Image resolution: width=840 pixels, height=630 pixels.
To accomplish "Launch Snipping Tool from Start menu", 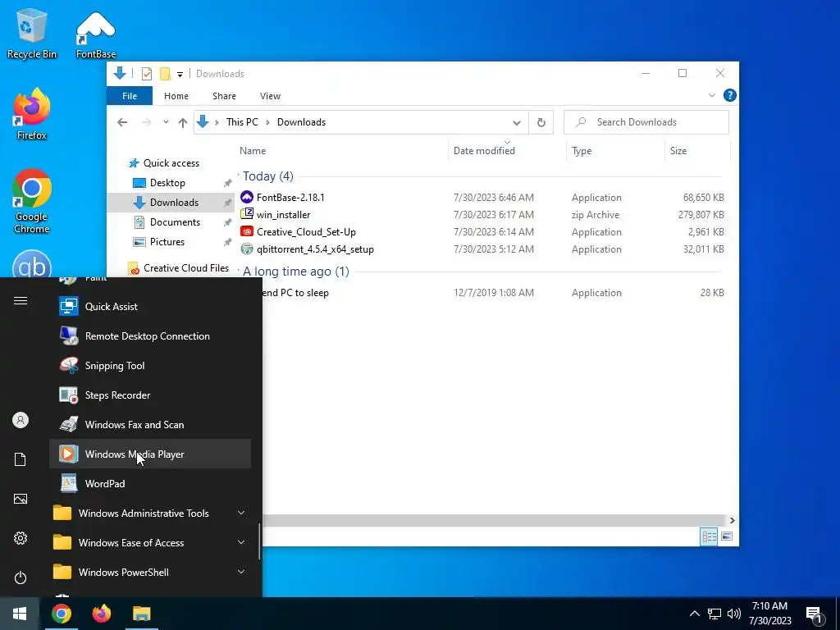I will pos(150,365).
